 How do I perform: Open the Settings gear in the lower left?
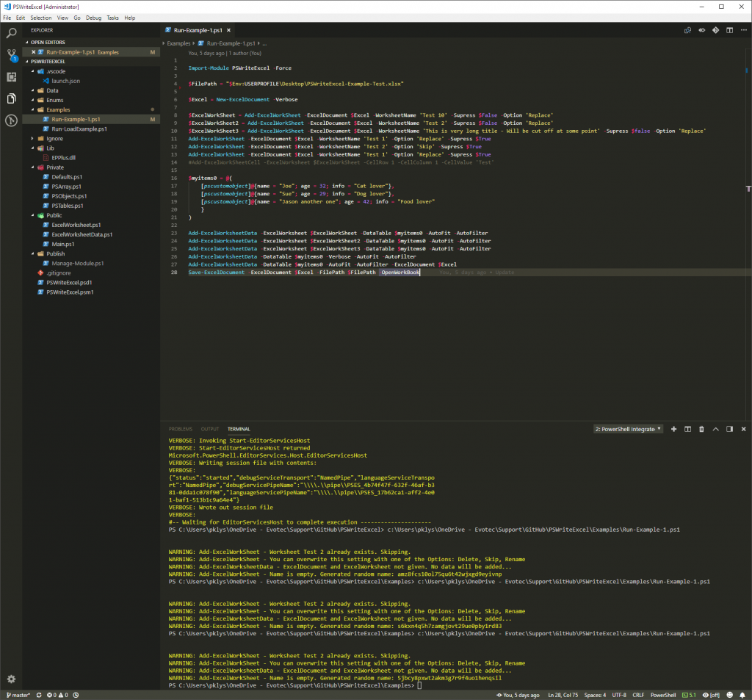point(10,679)
